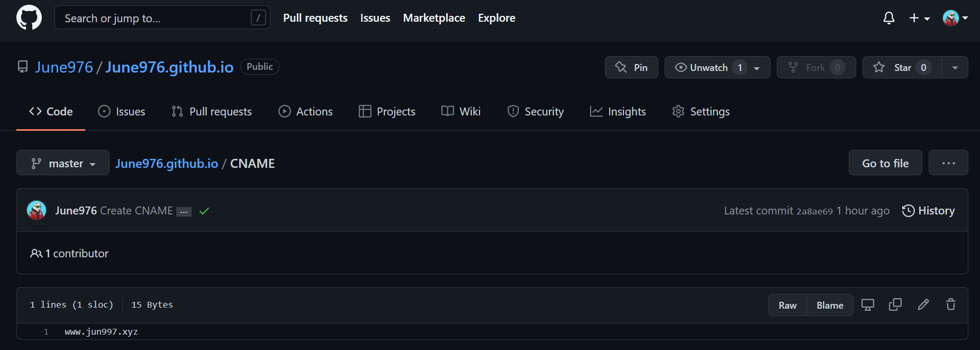Switch to the Code tab
Viewport: 980px width, 350px height.
(x=51, y=112)
